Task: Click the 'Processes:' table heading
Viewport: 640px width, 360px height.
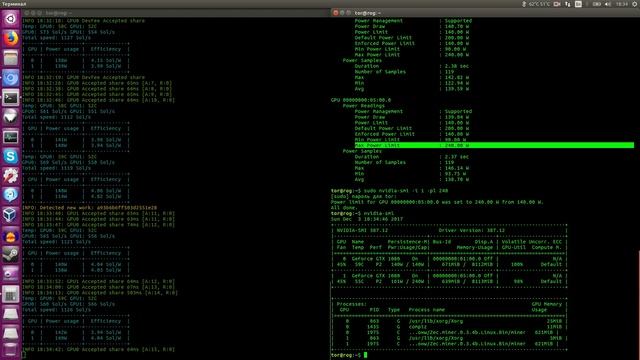Action: coord(351,304)
